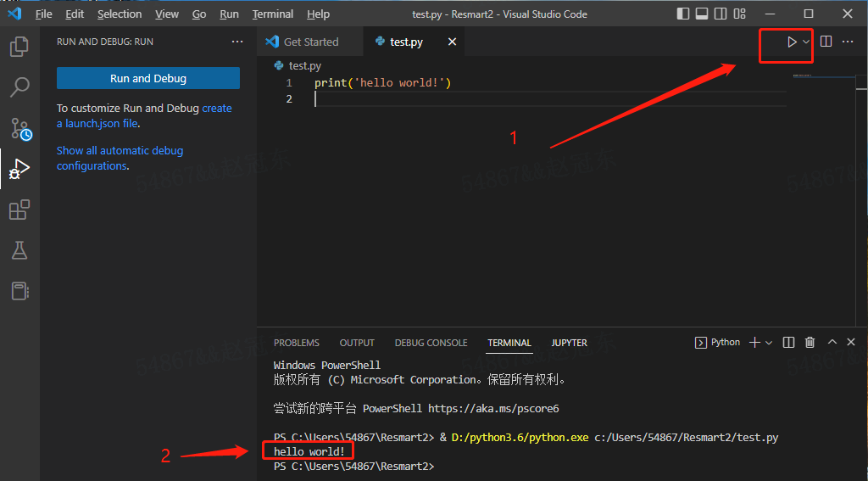
Task: Open the Help menu
Action: [319, 14]
